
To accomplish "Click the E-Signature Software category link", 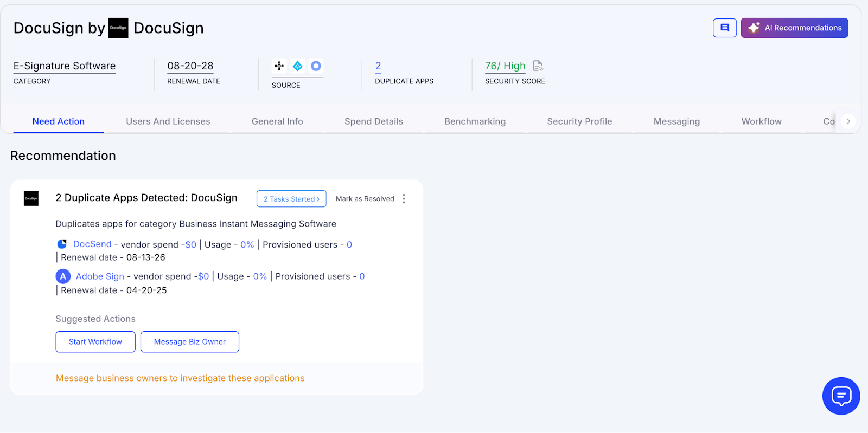I will click(x=65, y=66).
